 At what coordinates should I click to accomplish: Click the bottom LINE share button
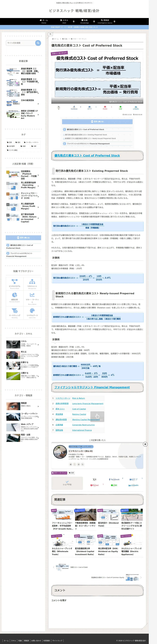tap(114, 485)
